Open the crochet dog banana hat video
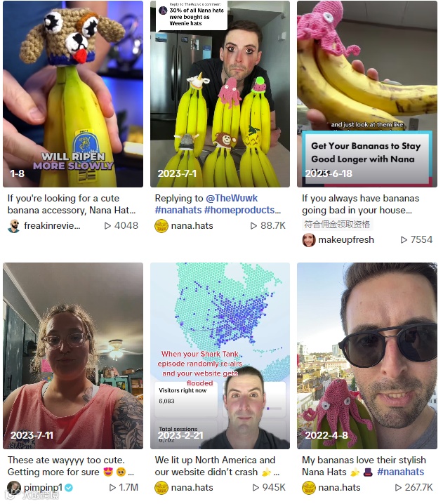 point(73,94)
